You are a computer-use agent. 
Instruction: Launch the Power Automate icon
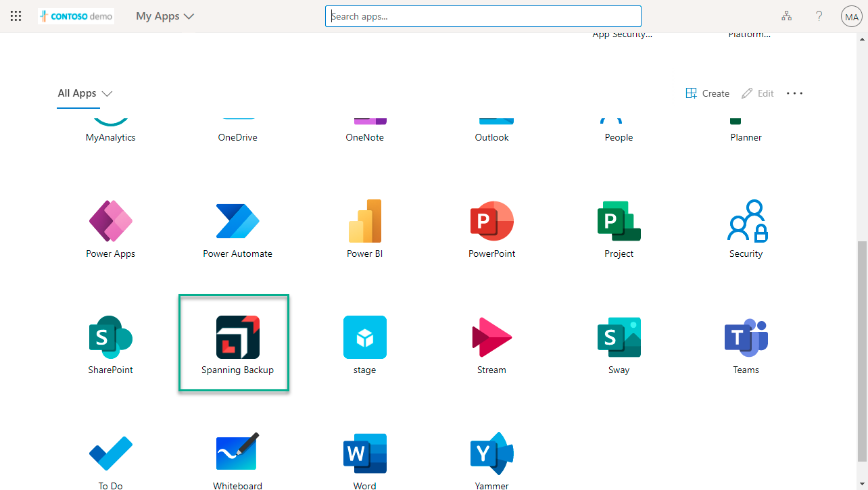coord(238,221)
